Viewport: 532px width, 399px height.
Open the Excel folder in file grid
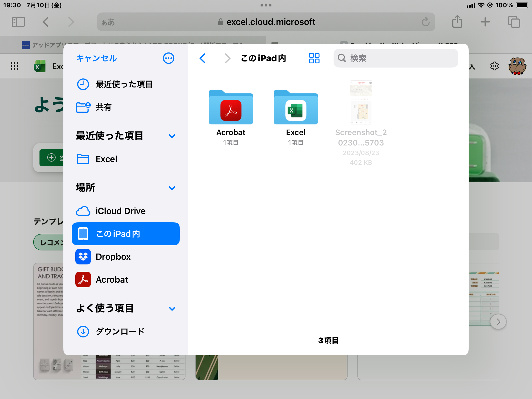pyautogui.click(x=296, y=107)
